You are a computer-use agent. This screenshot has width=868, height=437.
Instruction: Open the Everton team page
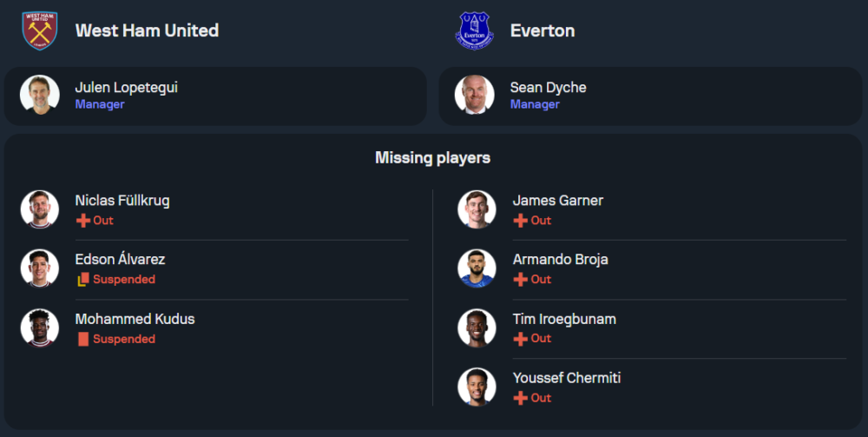pyautogui.click(x=542, y=30)
